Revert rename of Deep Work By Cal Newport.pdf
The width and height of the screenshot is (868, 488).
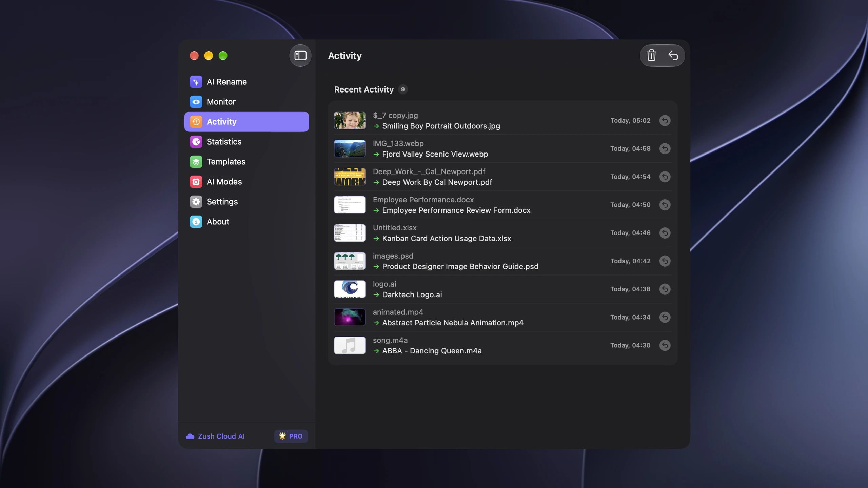[665, 177]
